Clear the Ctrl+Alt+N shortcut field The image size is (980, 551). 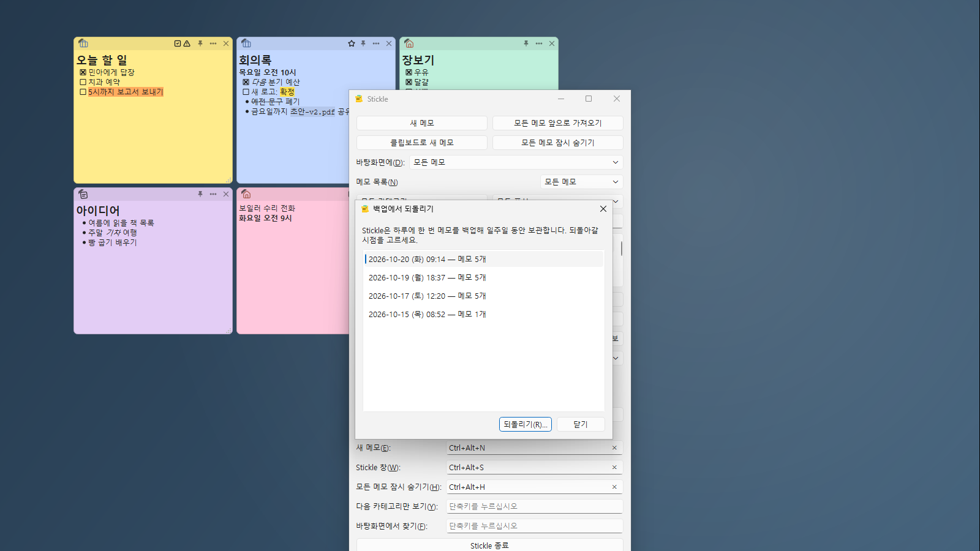(x=614, y=448)
